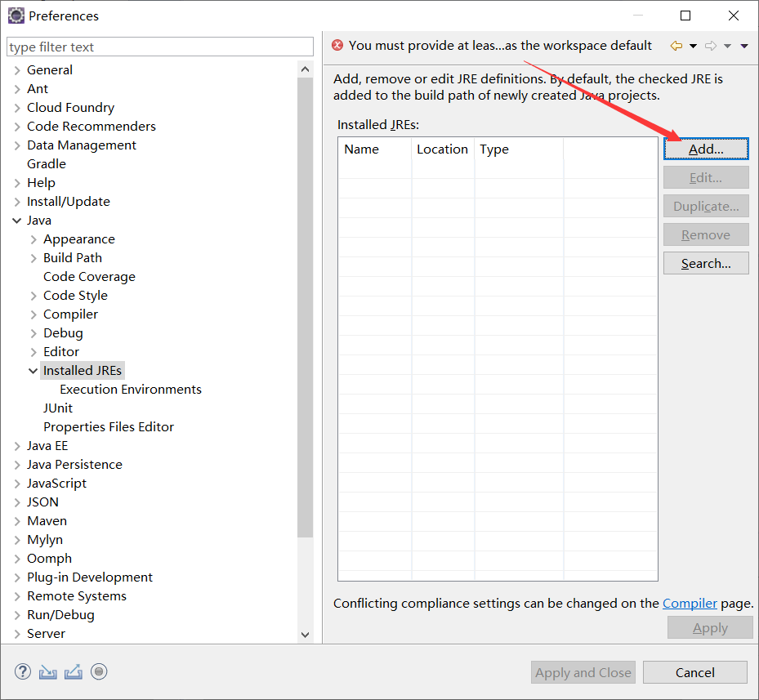This screenshot has width=759, height=700.
Task: Collapse the Installed JREs node
Action: tap(33, 371)
